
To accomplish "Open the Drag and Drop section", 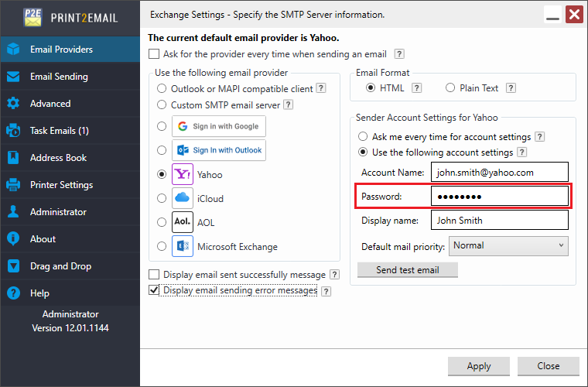I will [x=70, y=266].
